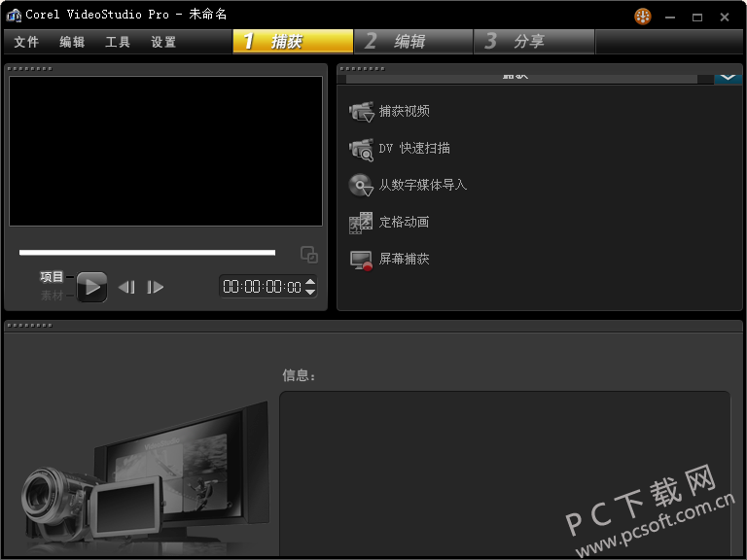The width and height of the screenshot is (747, 560).
Task: Close the VideoStudio window
Action: point(725,17)
